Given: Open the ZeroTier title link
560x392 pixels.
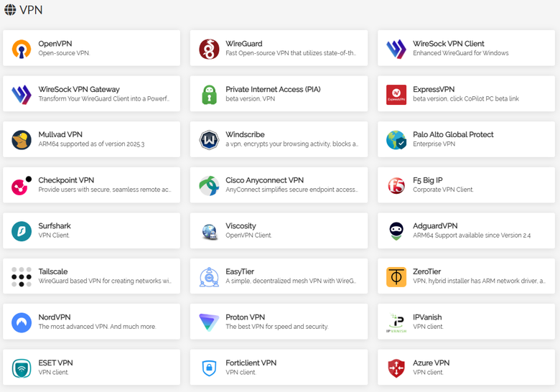Looking at the screenshot, I should (x=426, y=271).
